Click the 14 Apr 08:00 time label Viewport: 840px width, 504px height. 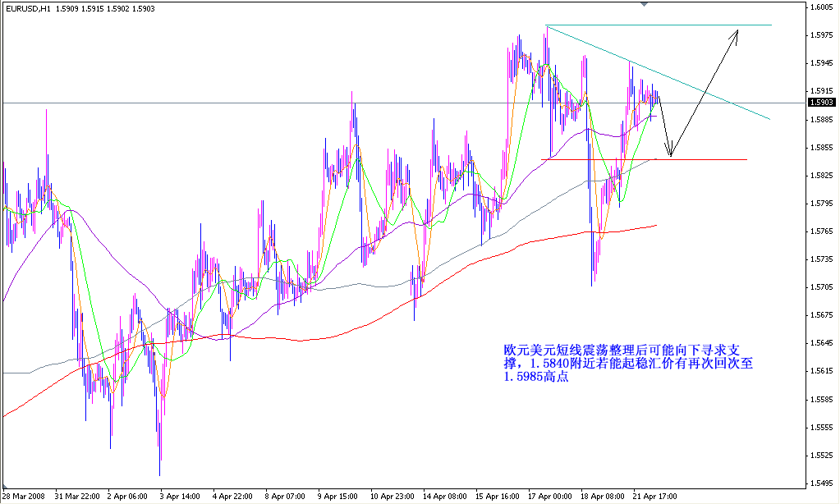(x=445, y=497)
